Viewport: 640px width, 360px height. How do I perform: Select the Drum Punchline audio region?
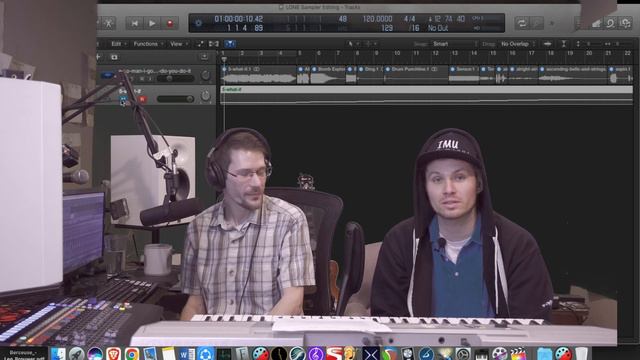point(416,75)
